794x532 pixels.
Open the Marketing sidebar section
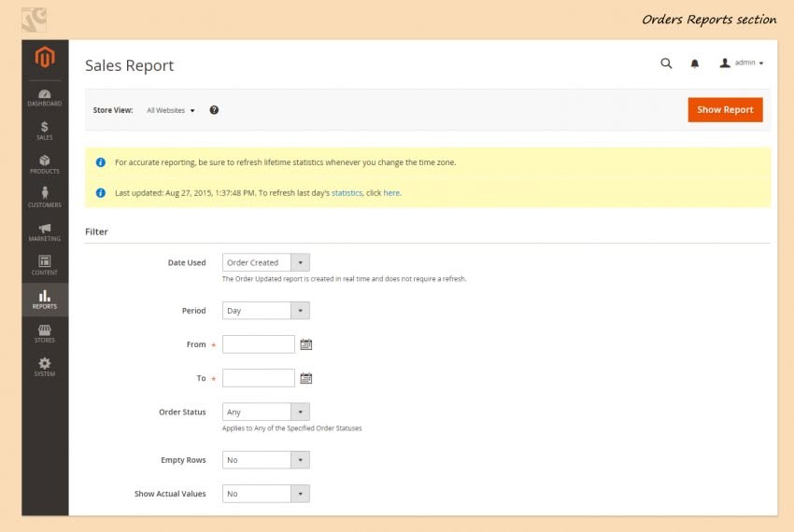click(45, 231)
